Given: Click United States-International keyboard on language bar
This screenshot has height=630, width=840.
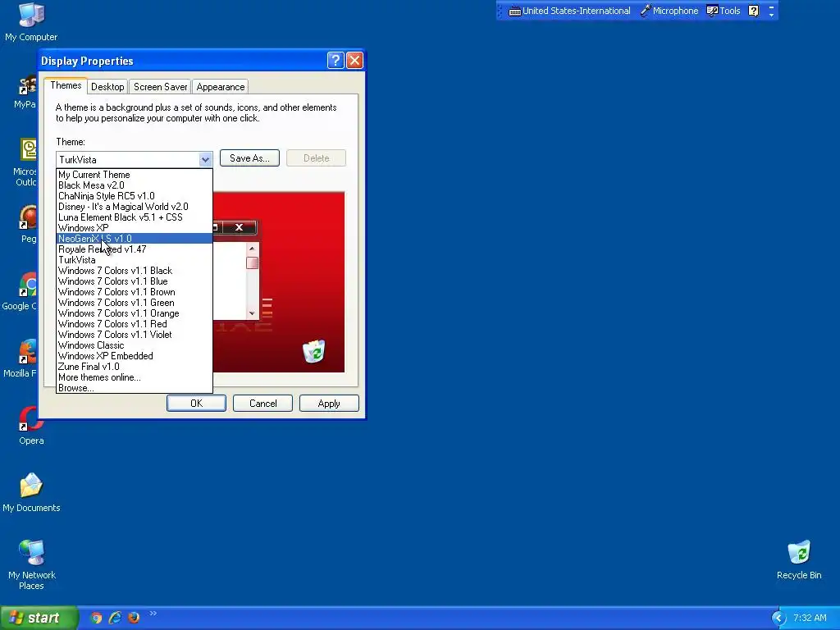Looking at the screenshot, I should coord(569,11).
